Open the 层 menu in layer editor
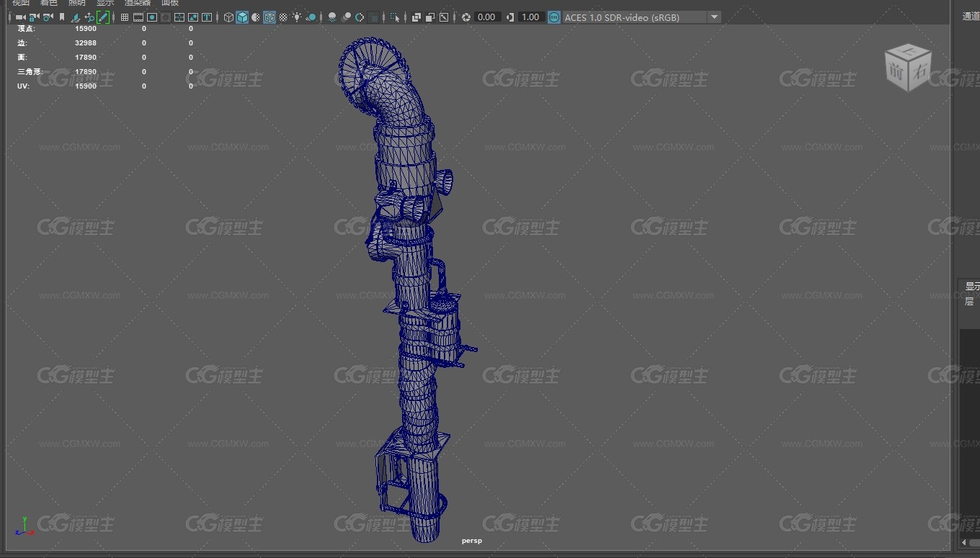980x558 pixels. tap(968, 302)
